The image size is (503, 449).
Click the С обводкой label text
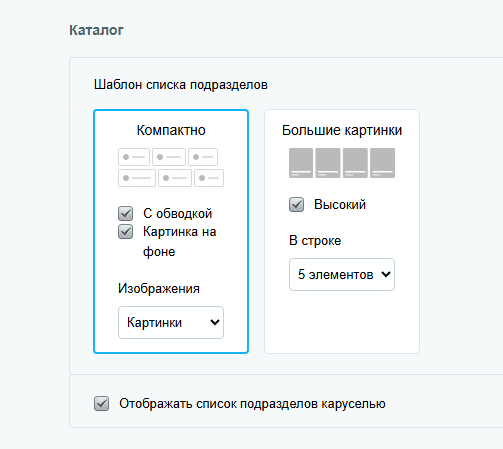point(178,214)
